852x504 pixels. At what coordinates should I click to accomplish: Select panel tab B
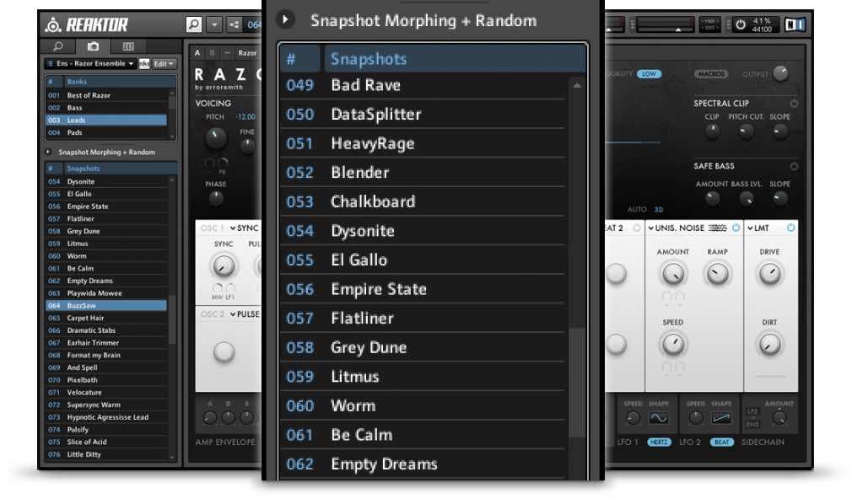coord(213,53)
